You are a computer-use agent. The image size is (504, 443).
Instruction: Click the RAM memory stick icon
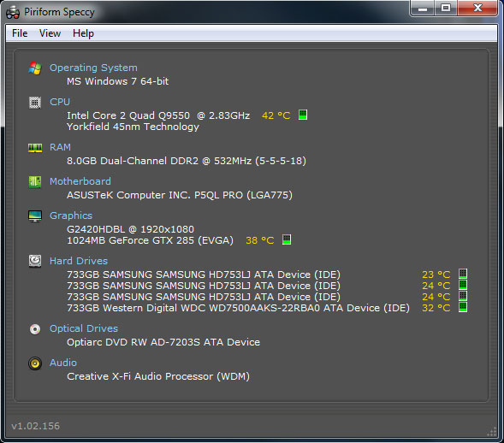tap(35, 148)
